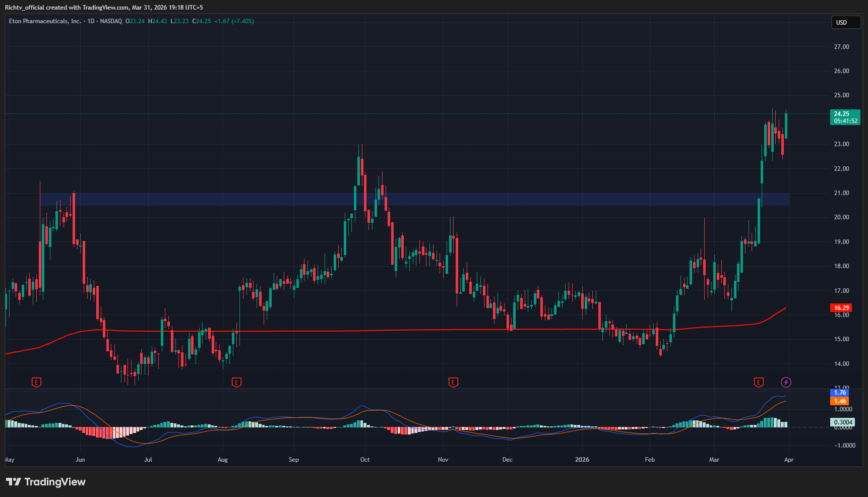Screen dimensions: 868x497
Task: Click the November earnings E marker
Action: (x=453, y=383)
